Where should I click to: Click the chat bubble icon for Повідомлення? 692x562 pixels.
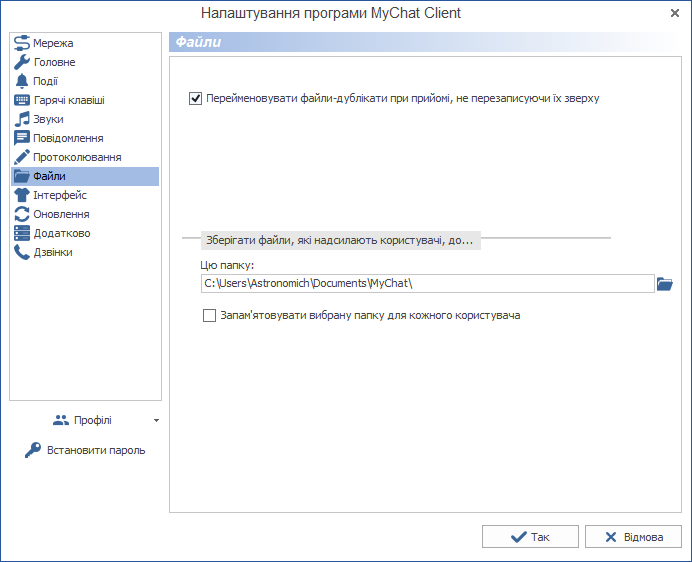22,138
